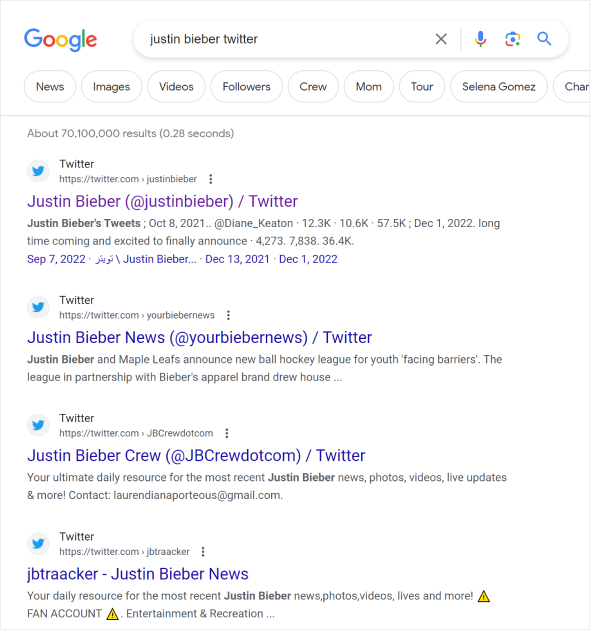
Task: Clear the search query with the X
Action: pyautogui.click(x=441, y=39)
